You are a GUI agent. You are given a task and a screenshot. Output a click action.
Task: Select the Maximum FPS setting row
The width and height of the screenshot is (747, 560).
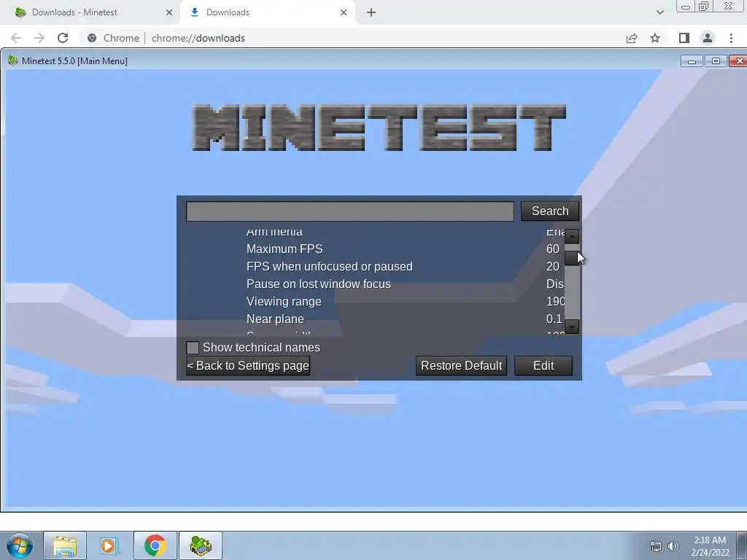[375, 249]
